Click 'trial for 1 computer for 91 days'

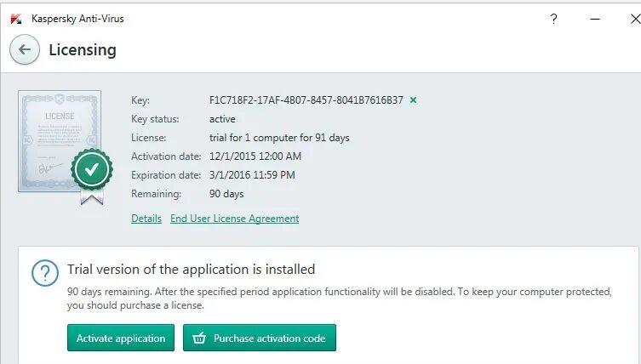click(x=279, y=138)
